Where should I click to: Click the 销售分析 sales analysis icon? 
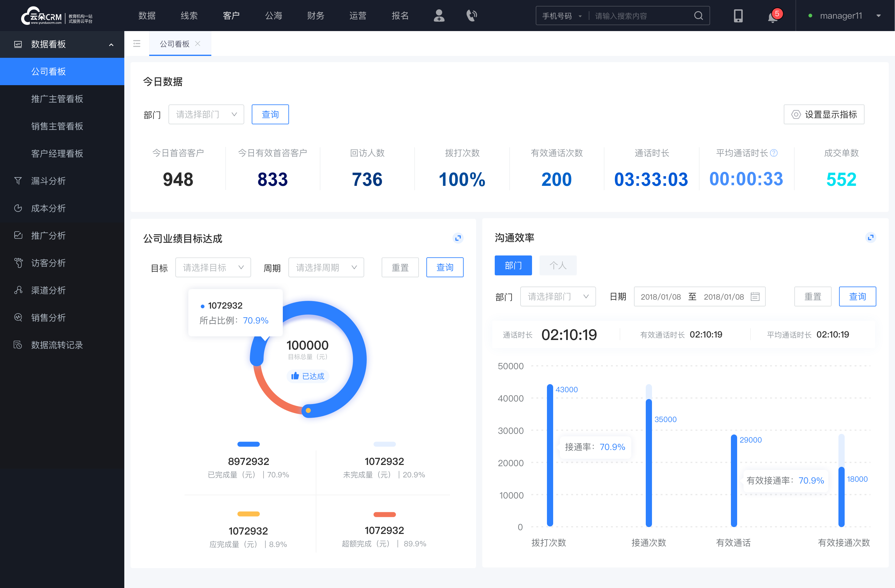[x=18, y=317]
